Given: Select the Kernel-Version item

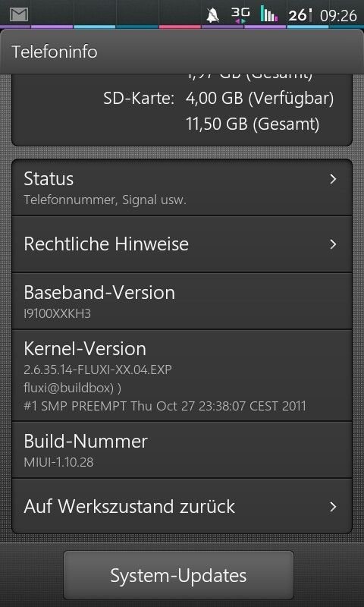Looking at the screenshot, I should click(182, 375).
